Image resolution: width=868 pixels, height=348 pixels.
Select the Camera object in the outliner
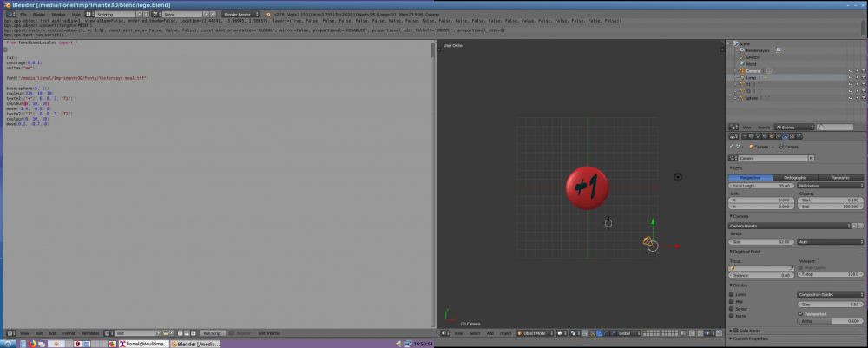[752, 70]
